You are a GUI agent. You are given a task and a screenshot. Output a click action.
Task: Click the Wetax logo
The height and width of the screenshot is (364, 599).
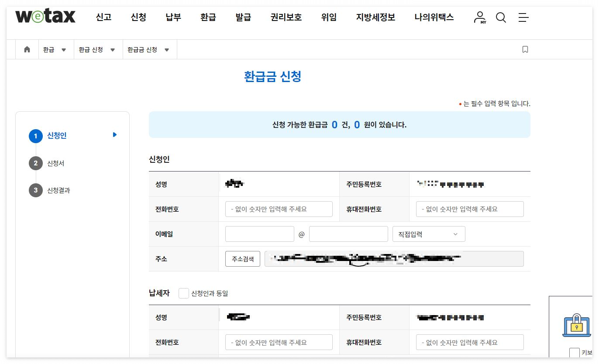pyautogui.click(x=45, y=16)
